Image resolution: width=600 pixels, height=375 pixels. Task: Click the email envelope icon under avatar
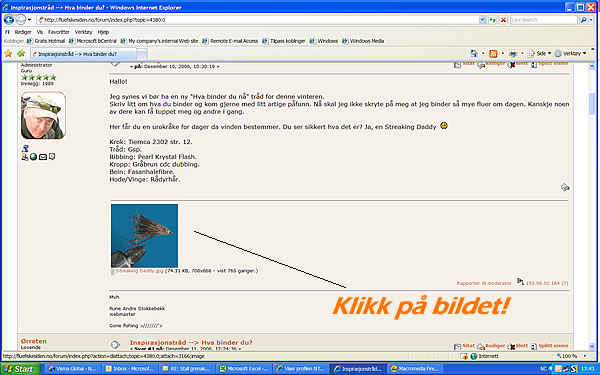point(42,157)
